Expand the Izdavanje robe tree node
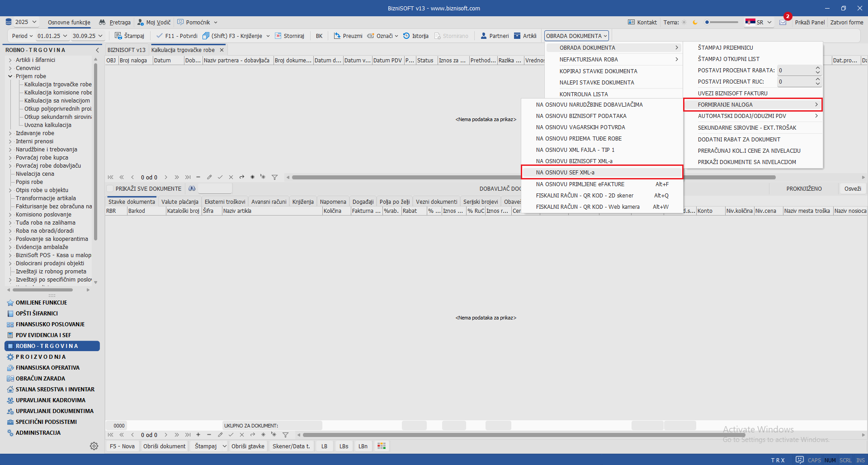The height and width of the screenshot is (465, 868). coord(10,133)
